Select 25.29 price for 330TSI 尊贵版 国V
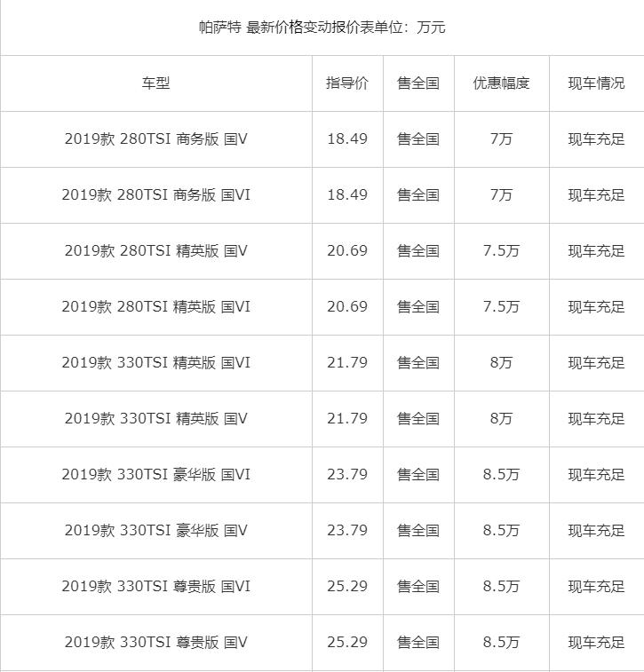 [346, 643]
